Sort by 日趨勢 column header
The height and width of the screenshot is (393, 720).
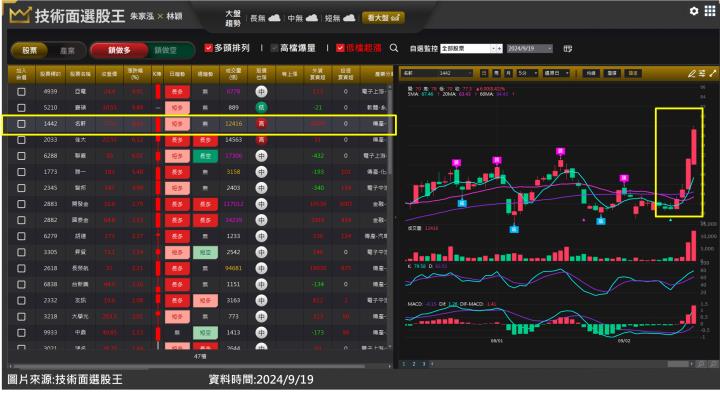177,73
